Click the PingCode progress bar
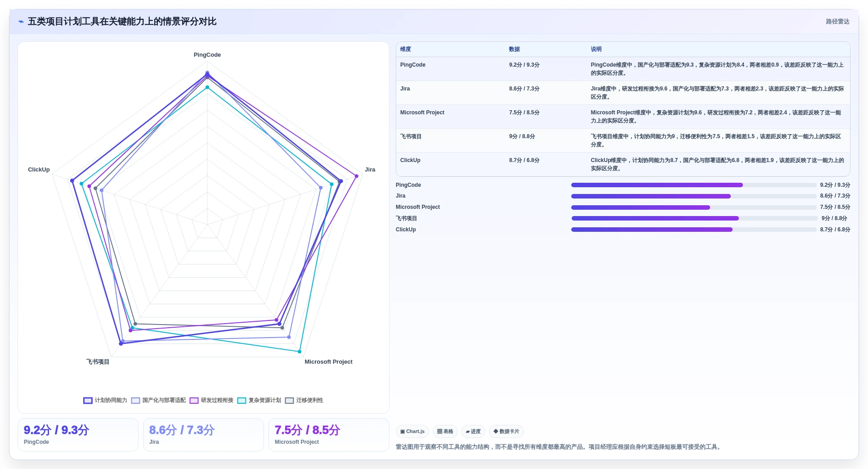This screenshot has height=469, width=868. [694, 185]
